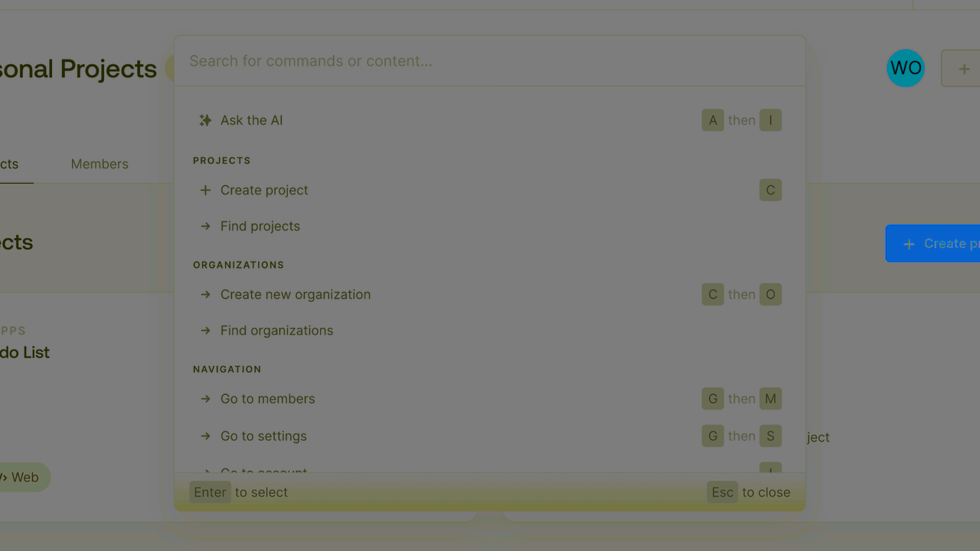Click the arrow icon beside Create new organization
The width and height of the screenshot is (980, 551).
(x=205, y=295)
